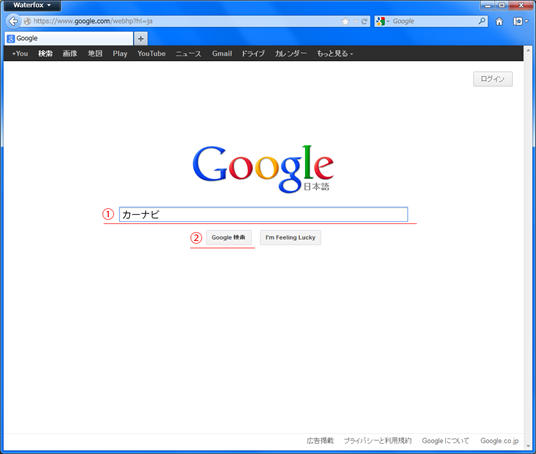Open the Waterfox home page icon

pyautogui.click(x=499, y=22)
